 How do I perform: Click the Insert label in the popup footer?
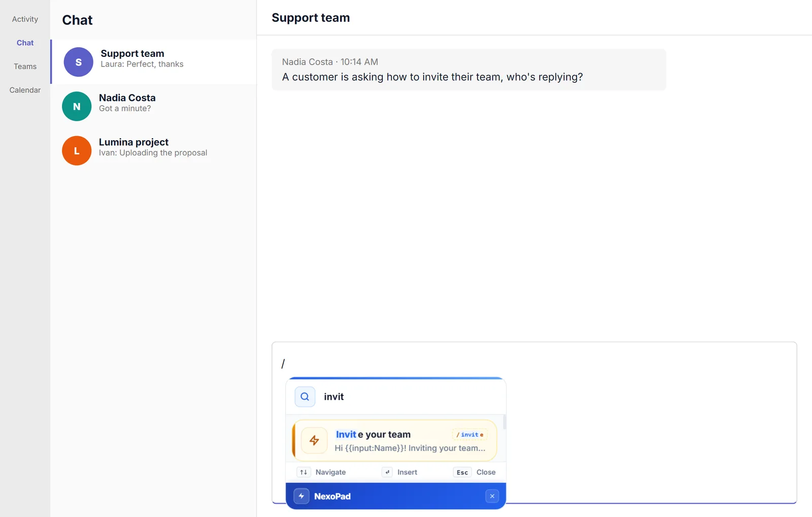tap(407, 472)
